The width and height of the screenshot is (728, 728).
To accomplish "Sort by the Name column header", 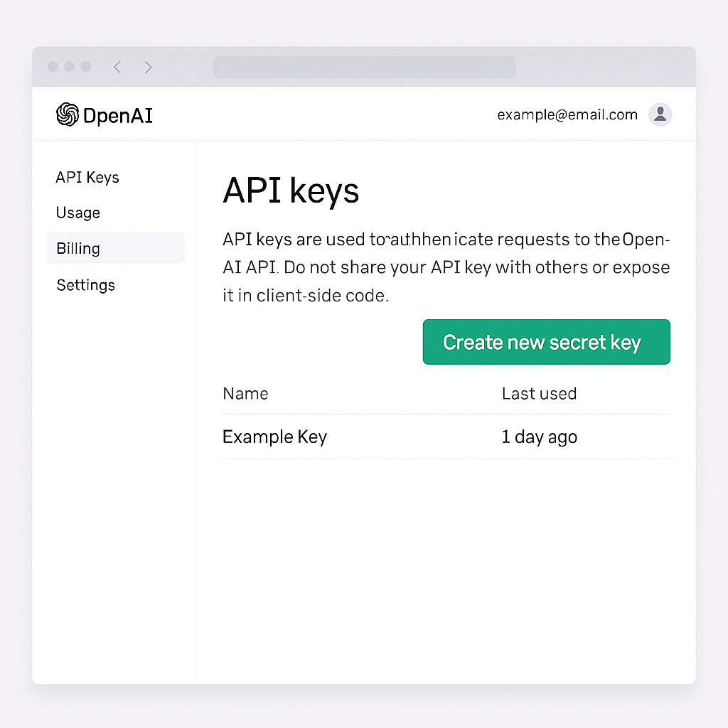I will (245, 393).
